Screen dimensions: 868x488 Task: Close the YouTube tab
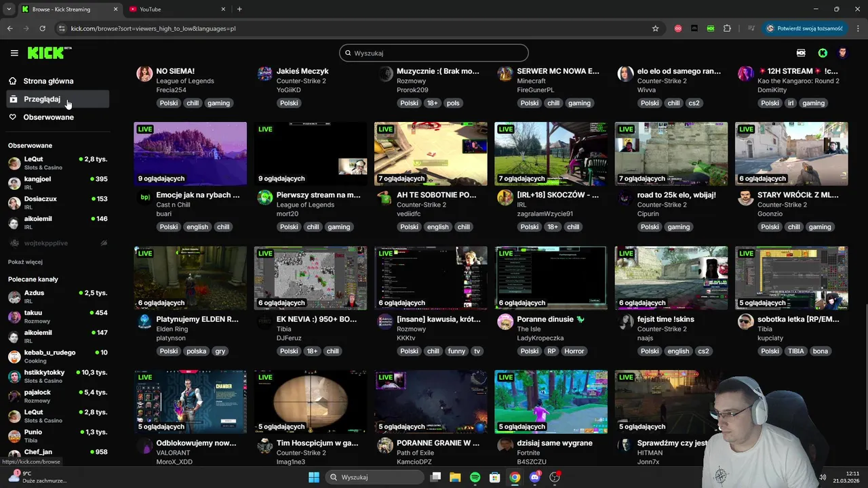pos(223,9)
